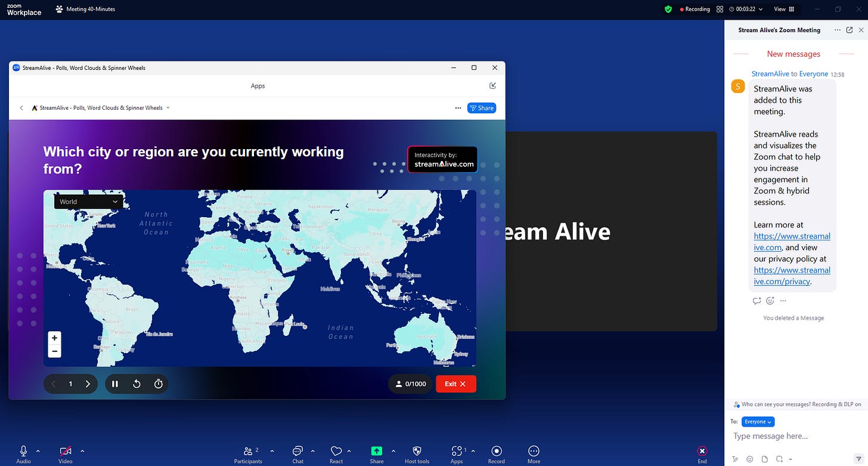Open the emoji picker in chat
The height and width of the screenshot is (466, 868).
pos(750,459)
